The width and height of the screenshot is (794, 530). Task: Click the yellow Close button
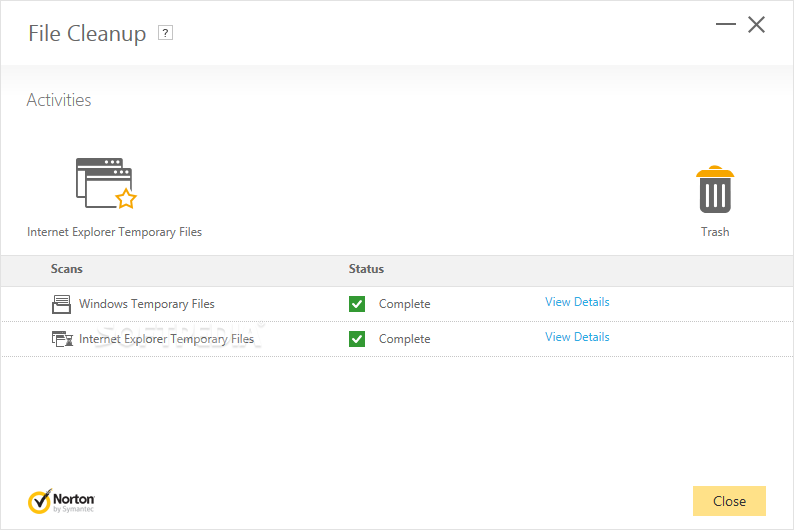729,501
